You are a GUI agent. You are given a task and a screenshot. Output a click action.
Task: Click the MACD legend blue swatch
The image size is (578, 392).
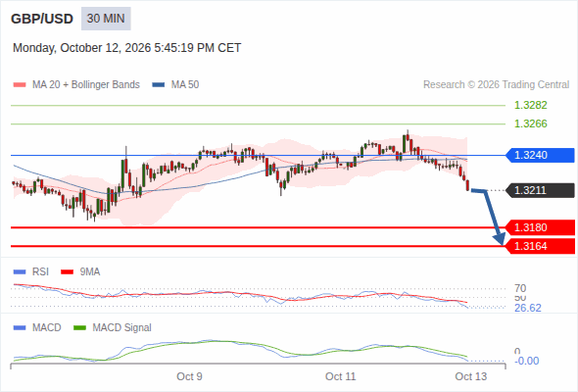tap(20, 328)
